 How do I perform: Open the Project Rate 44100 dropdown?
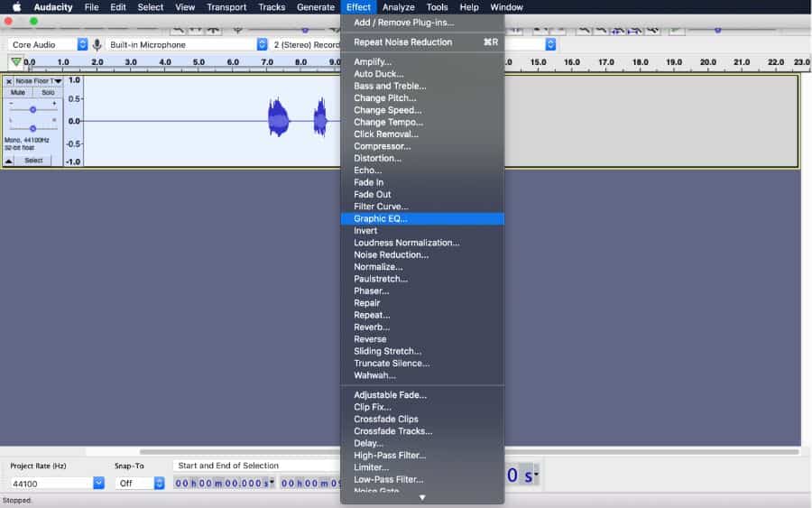(99, 483)
